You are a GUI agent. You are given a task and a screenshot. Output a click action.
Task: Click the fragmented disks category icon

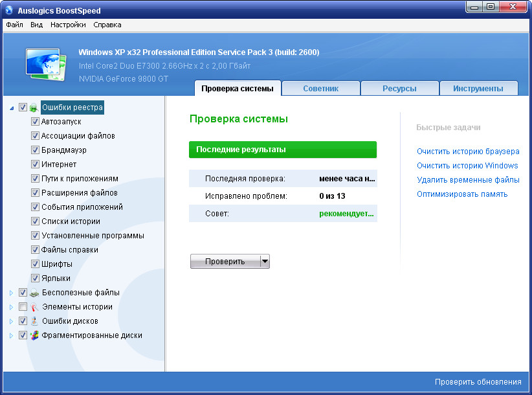click(x=34, y=335)
